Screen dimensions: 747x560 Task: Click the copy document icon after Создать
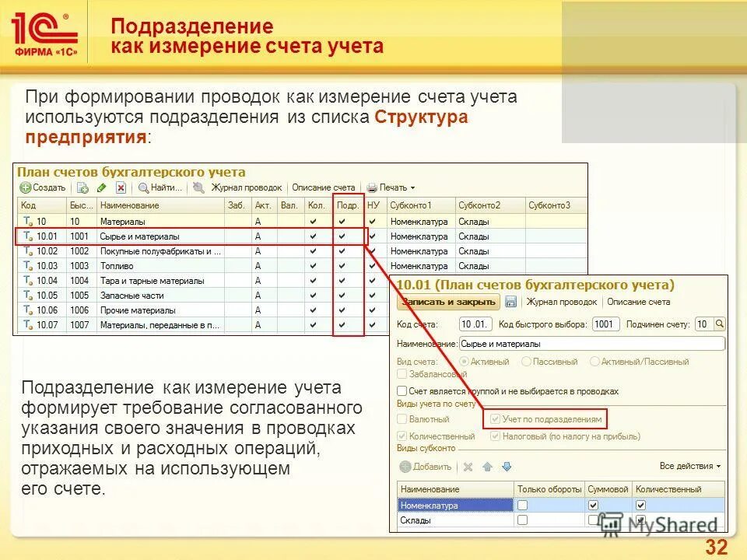tap(84, 189)
